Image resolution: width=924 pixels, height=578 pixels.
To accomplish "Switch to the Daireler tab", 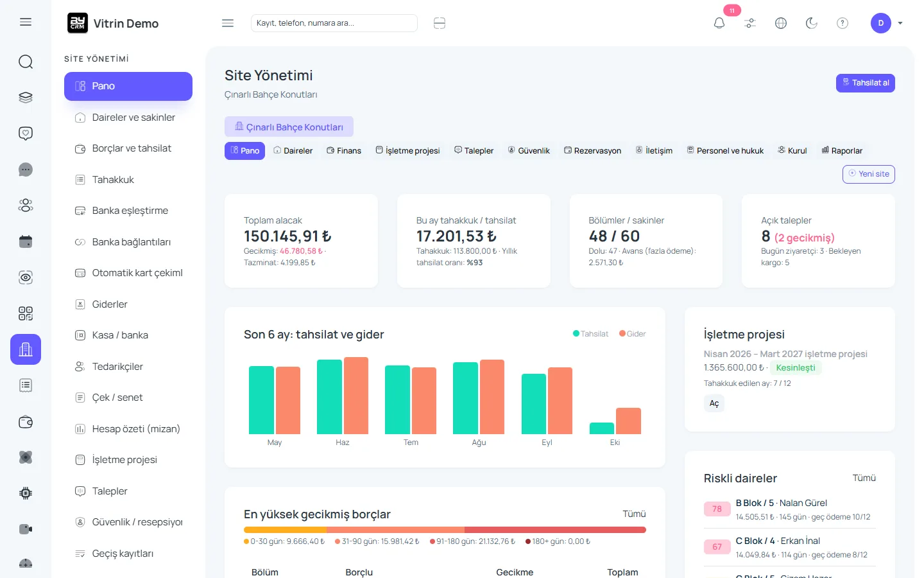I will (293, 150).
